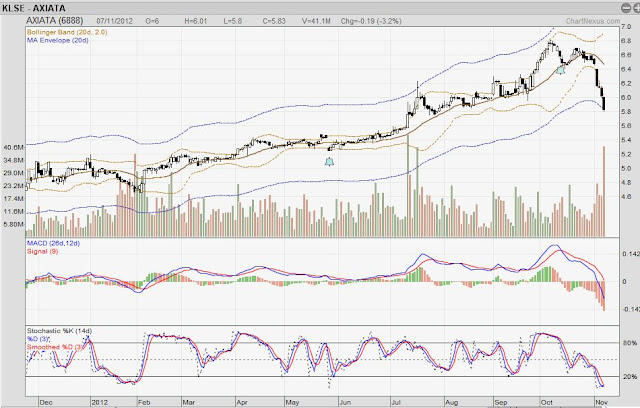Click the Apr label on time axis
Image resolution: width=640 pixels, height=408 pixels.
(242, 402)
